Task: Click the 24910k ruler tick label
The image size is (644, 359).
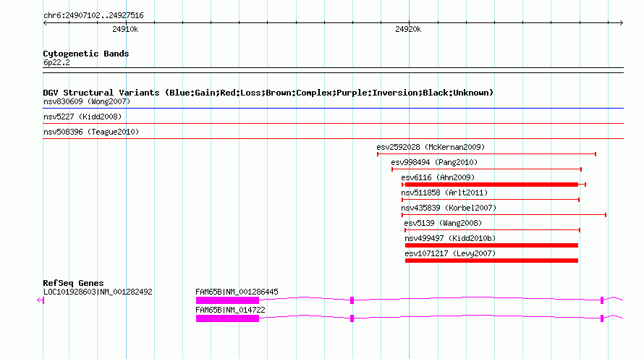Action: click(125, 29)
